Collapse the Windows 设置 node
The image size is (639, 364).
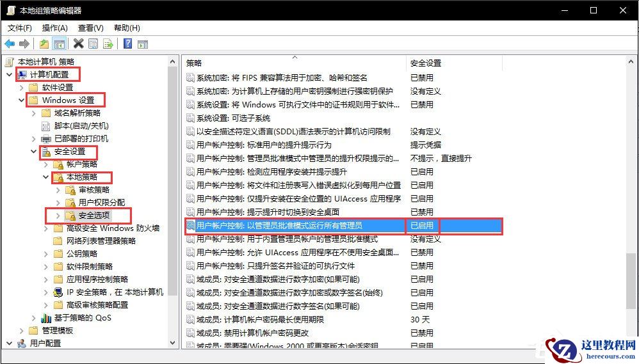pos(22,100)
